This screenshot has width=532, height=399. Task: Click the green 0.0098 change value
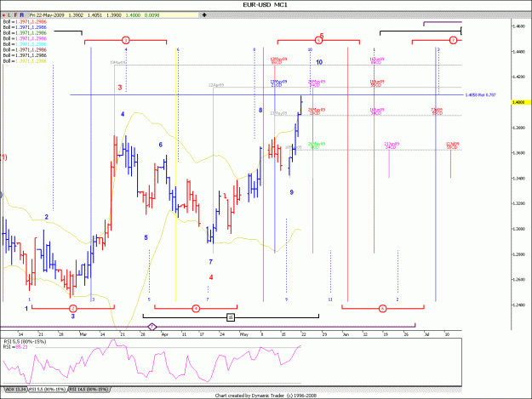tap(152, 15)
